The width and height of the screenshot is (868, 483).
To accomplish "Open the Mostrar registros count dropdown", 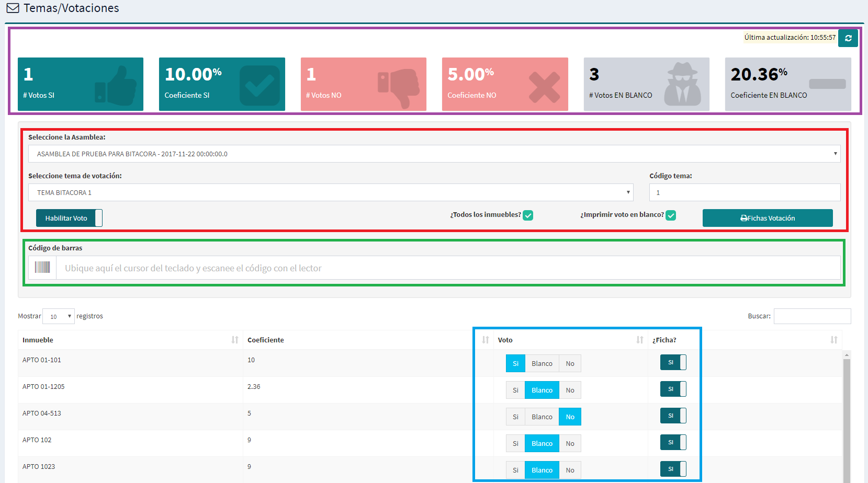I will [x=59, y=316].
